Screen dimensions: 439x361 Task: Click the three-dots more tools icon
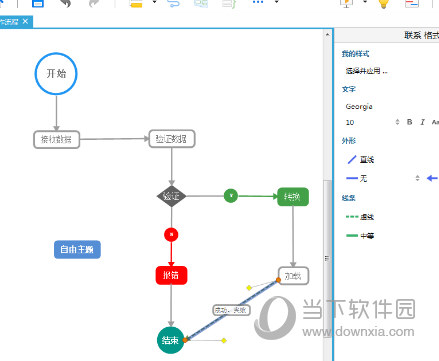click(x=258, y=2)
